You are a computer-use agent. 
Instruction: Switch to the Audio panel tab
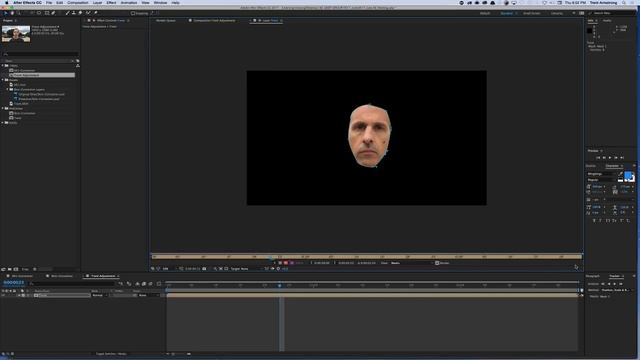click(607, 20)
